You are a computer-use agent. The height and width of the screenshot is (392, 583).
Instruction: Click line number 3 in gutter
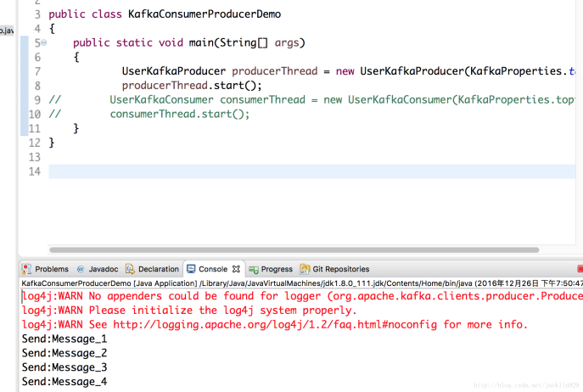[37, 14]
